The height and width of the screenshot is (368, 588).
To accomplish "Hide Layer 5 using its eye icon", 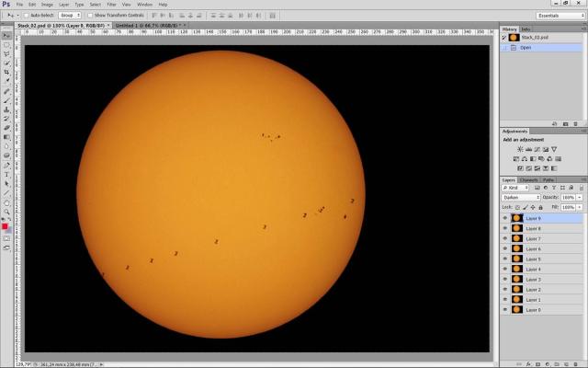I will 504,259.
